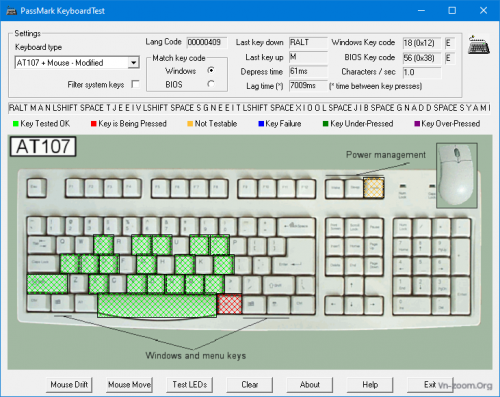
Task: Click the untested Z key
Action: [78, 284]
